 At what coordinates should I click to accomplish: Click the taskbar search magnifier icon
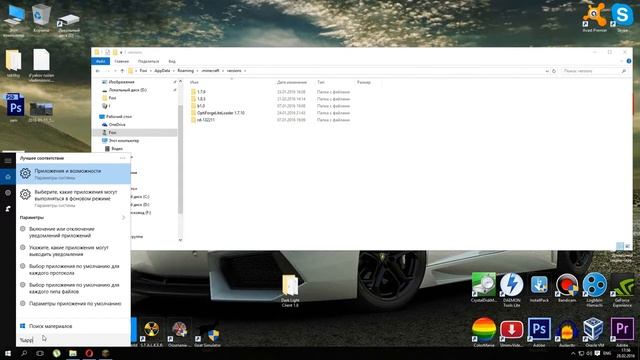(24, 353)
